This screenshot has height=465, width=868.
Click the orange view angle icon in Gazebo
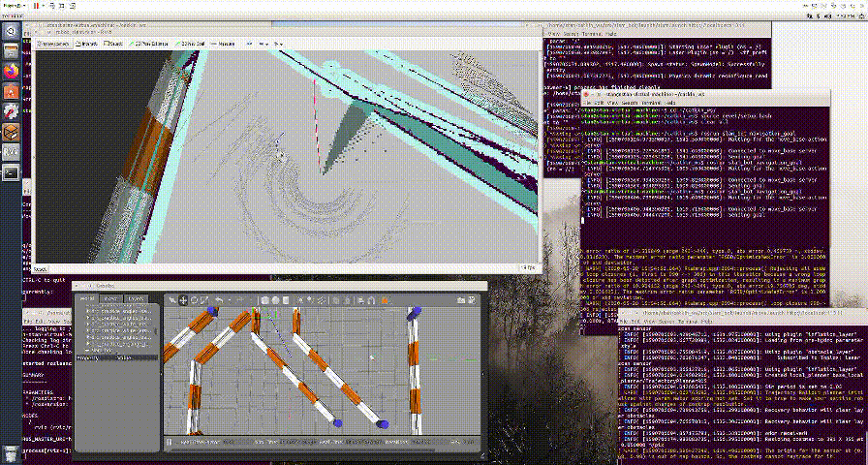(x=385, y=300)
